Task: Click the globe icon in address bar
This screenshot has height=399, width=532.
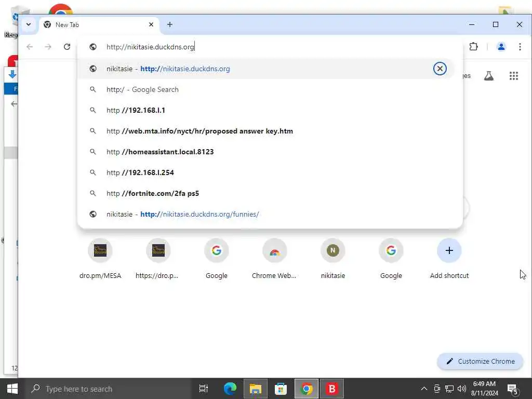Action: pos(92,47)
